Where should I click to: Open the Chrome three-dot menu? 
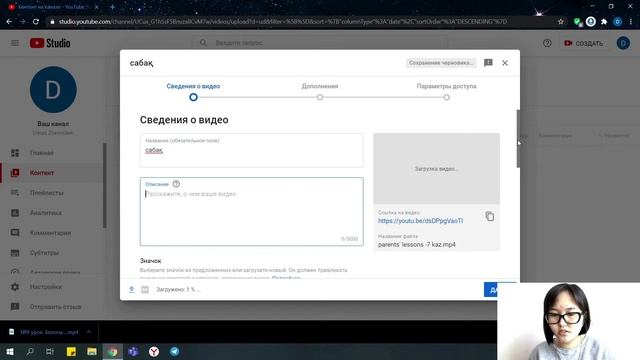[631, 22]
